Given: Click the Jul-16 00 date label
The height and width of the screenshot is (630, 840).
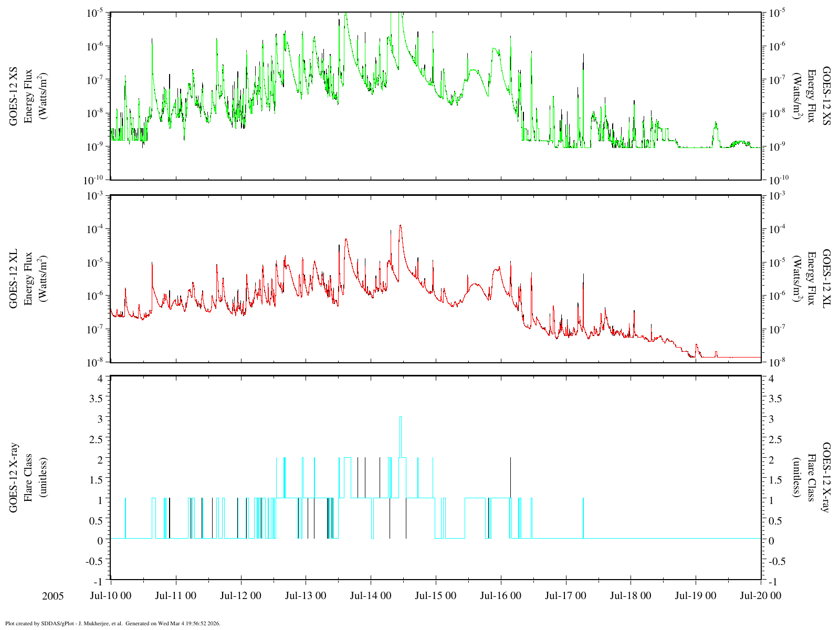Looking at the screenshot, I should pos(501,596).
